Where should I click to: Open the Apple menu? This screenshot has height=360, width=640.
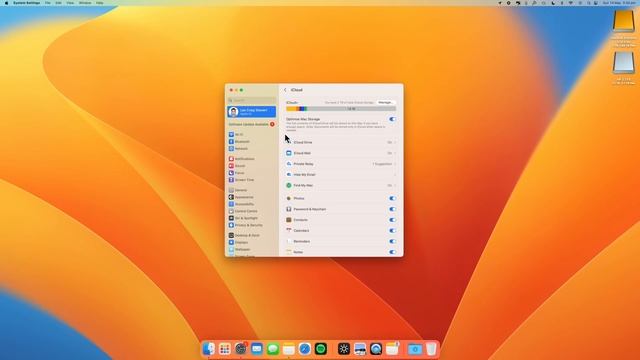(6, 3)
